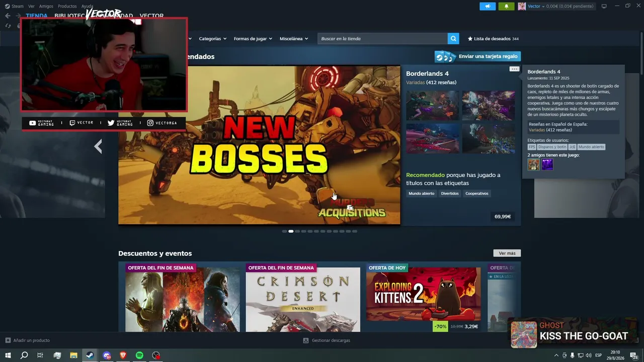Open the Steam announcements megaphone button
Viewport: 644px width, 362px height.
[x=488, y=6]
